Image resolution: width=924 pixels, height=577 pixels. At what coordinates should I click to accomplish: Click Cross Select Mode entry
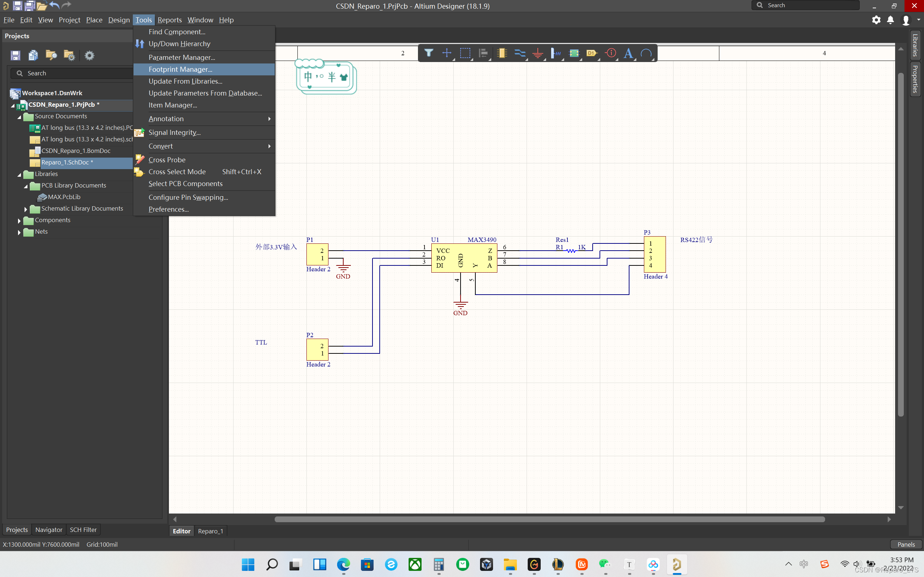(177, 172)
